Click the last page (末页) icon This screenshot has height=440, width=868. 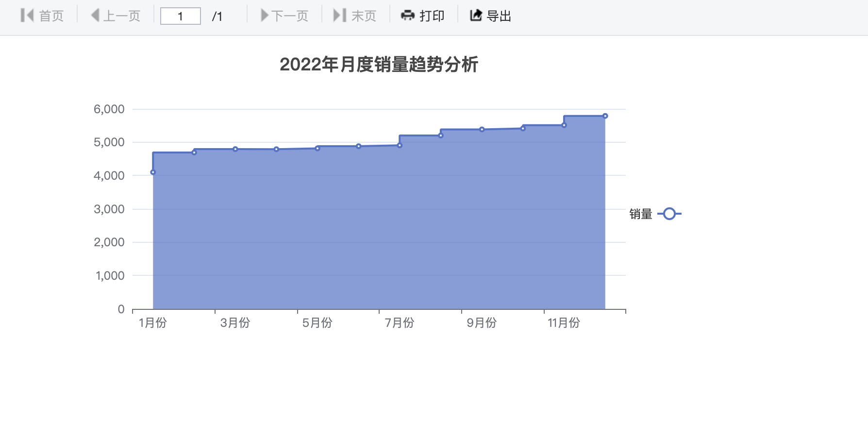tap(340, 16)
